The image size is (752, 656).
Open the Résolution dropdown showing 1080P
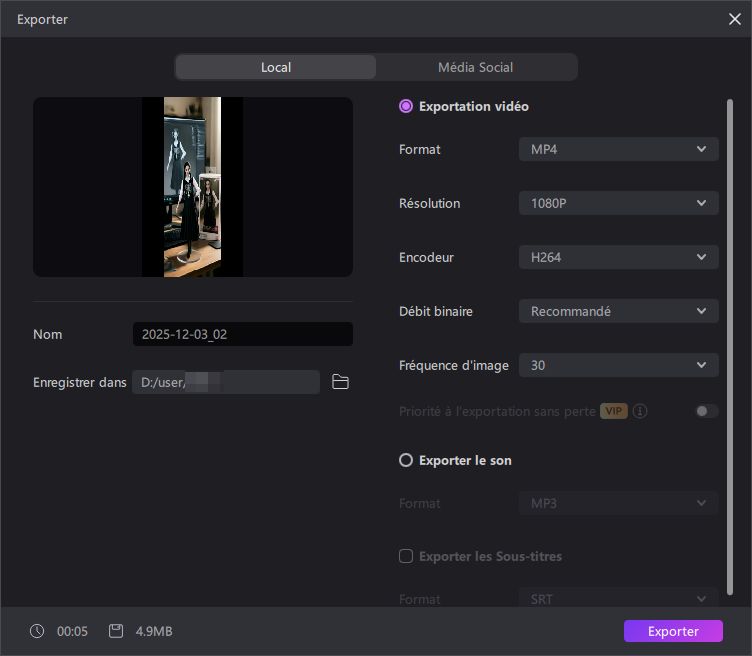618,203
